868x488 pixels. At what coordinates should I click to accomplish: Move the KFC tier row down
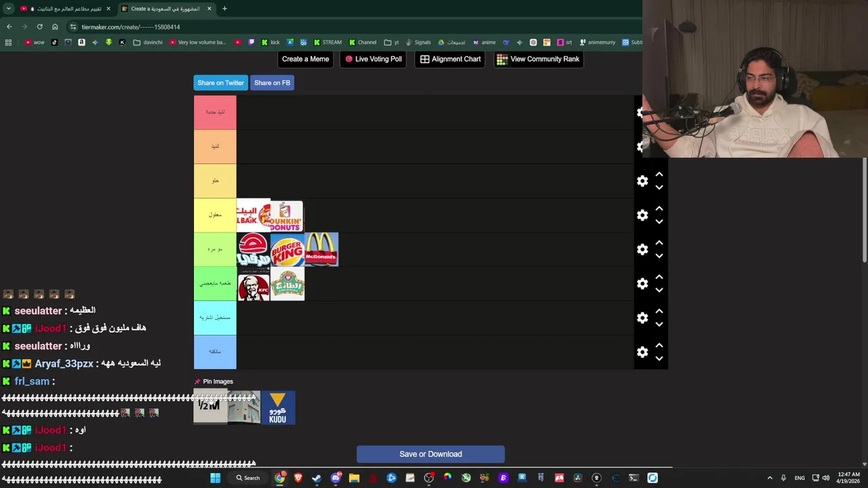[x=659, y=290]
